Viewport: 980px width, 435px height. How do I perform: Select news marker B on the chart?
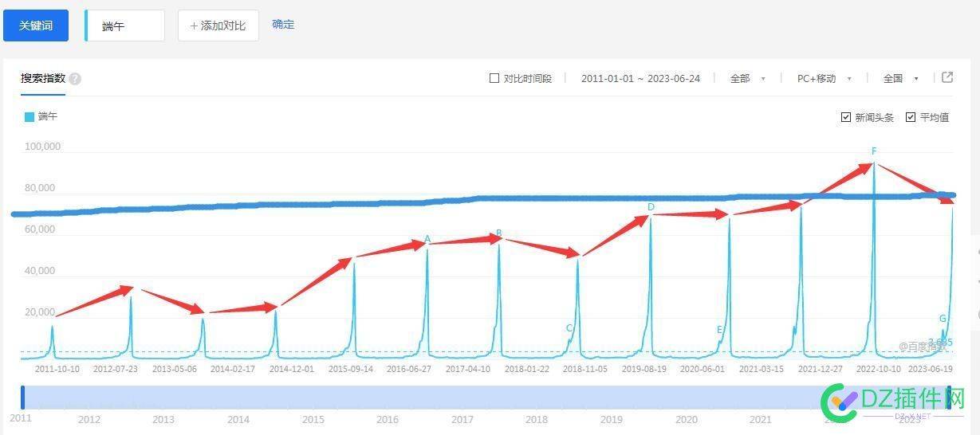[x=499, y=233]
